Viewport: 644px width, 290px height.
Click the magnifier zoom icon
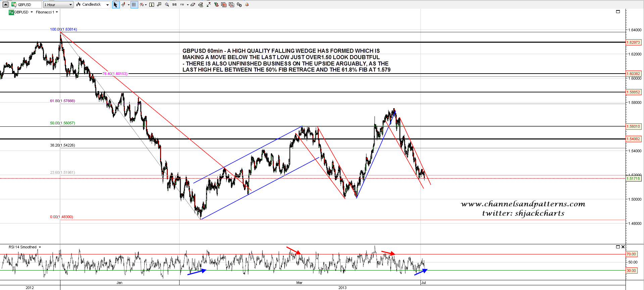tap(167, 5)
